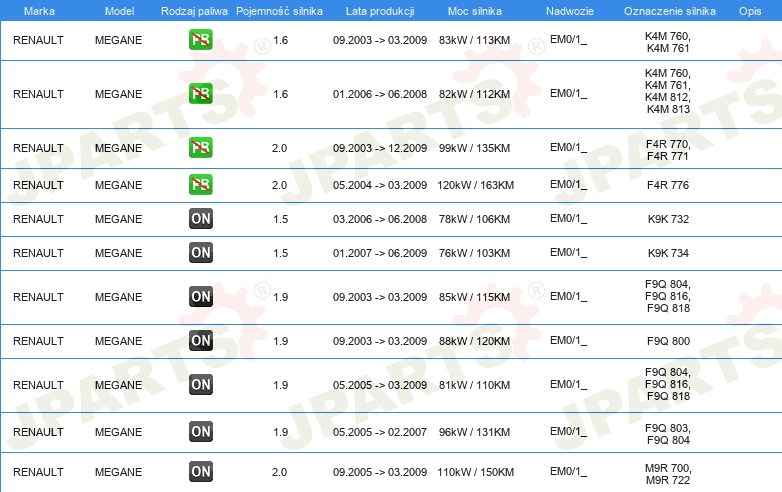Click petrol icon in 99kW / 135KM row
Image resolution: width=782 pixels, height=492 pixels.
tap(201, 148)
